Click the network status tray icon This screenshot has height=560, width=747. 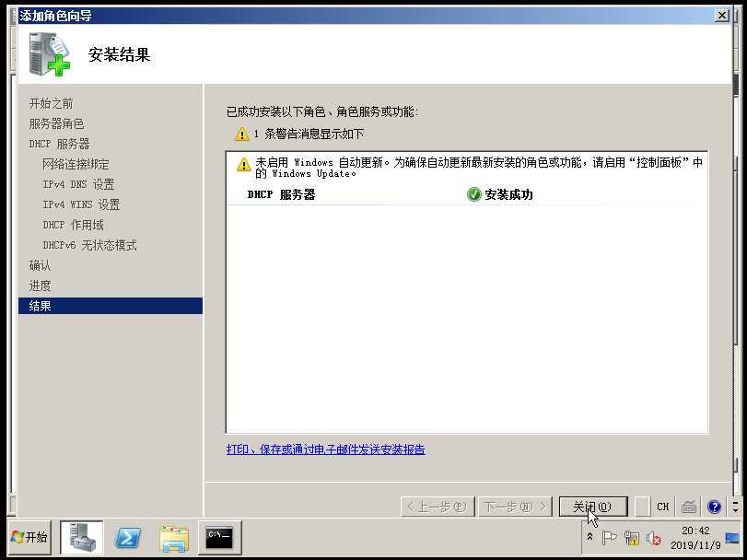pos(632,538)
